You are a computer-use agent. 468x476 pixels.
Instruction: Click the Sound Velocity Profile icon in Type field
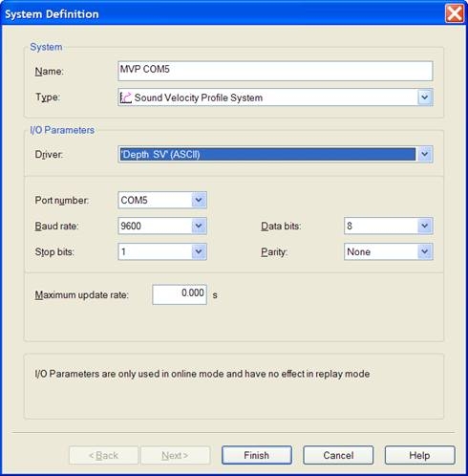125,97
